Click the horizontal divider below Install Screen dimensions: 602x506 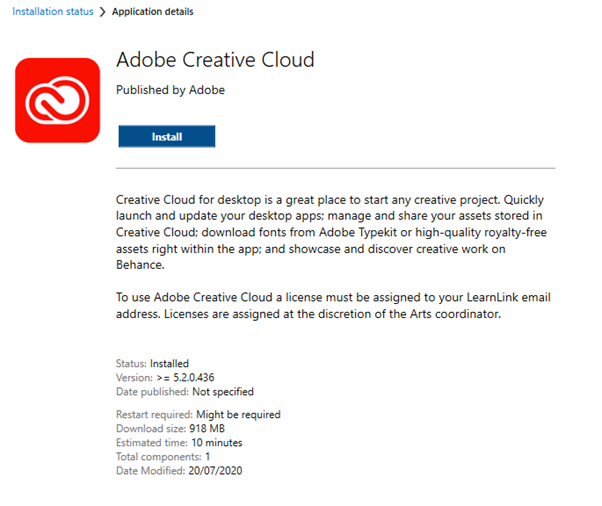336,168
